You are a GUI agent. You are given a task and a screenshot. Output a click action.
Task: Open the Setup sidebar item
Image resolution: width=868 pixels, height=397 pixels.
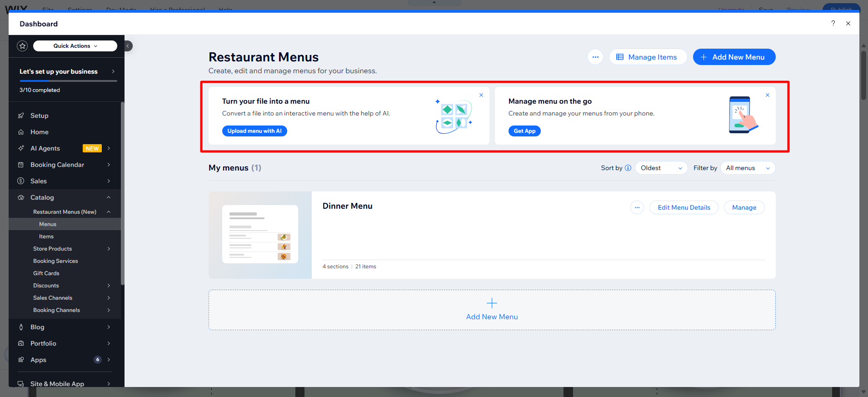pyautogui.click(x=65, y=116)
